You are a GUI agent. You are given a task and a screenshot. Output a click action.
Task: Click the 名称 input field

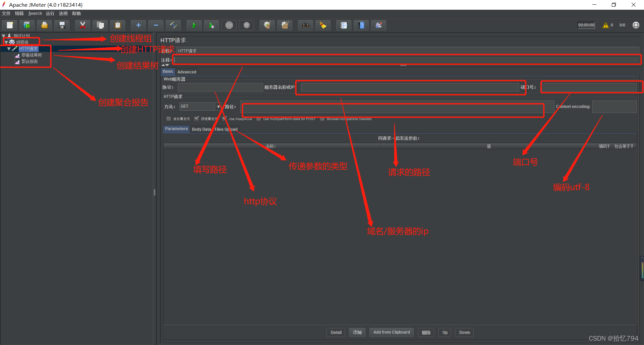click(408, 51)
